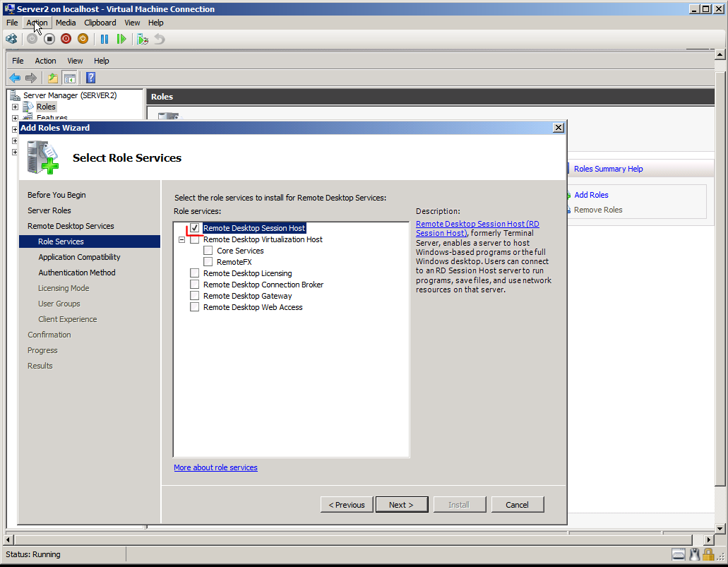Viewport: 728px width, 567px height.
Task: Click the Add Roles link
Action: tap(591, 195)
